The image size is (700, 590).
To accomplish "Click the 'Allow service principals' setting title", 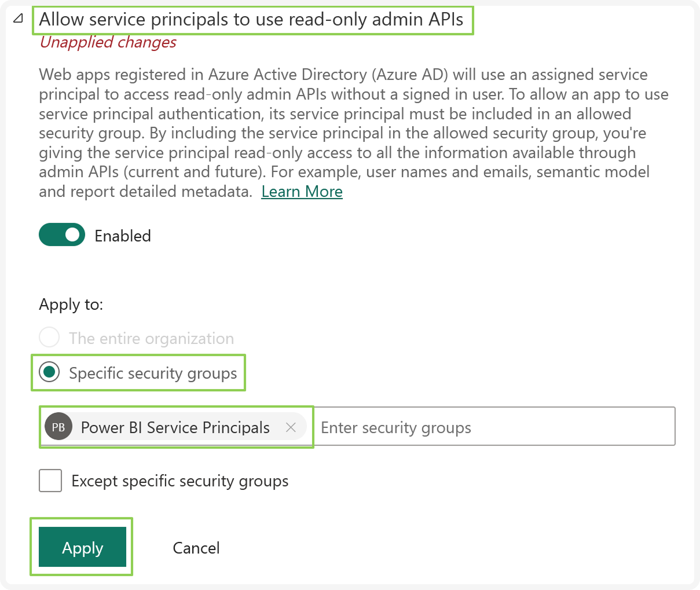I will (251, 20).
